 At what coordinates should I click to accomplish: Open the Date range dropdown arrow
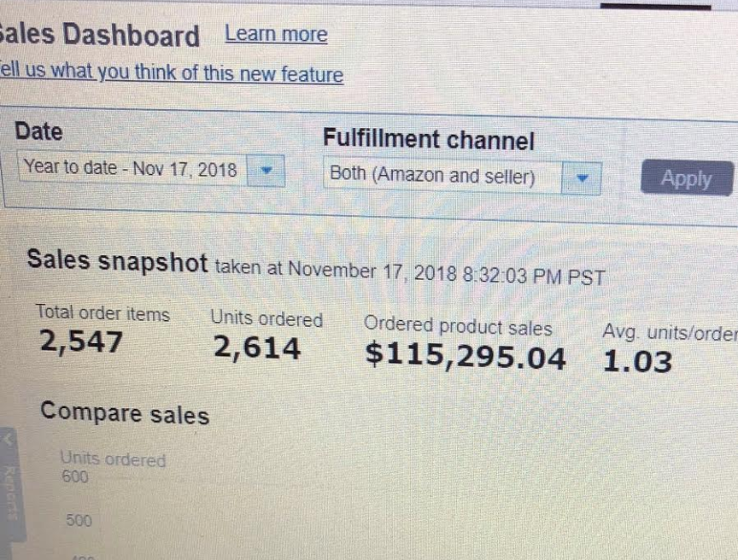[x=266, y=170]
